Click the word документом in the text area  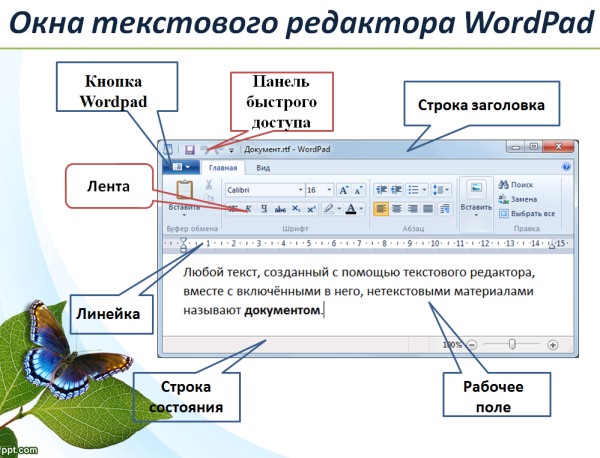click(283, 310)
